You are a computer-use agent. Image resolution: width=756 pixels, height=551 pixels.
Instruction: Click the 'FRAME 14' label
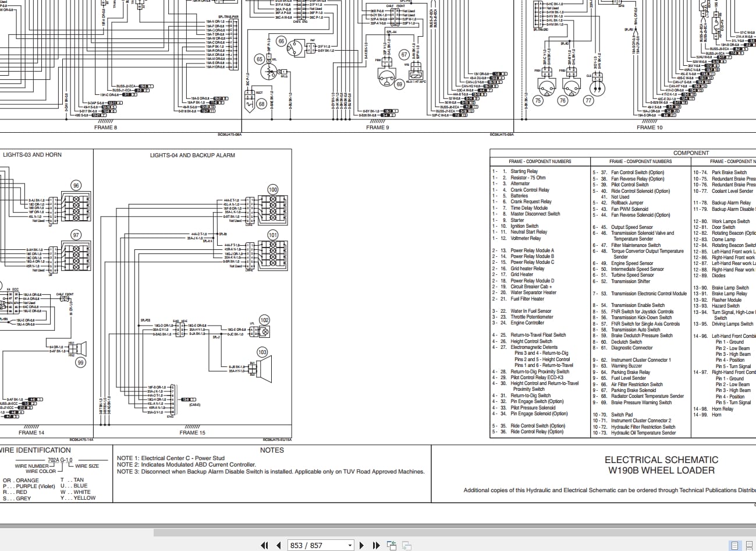pyautogui.click(x=31, y=433)
